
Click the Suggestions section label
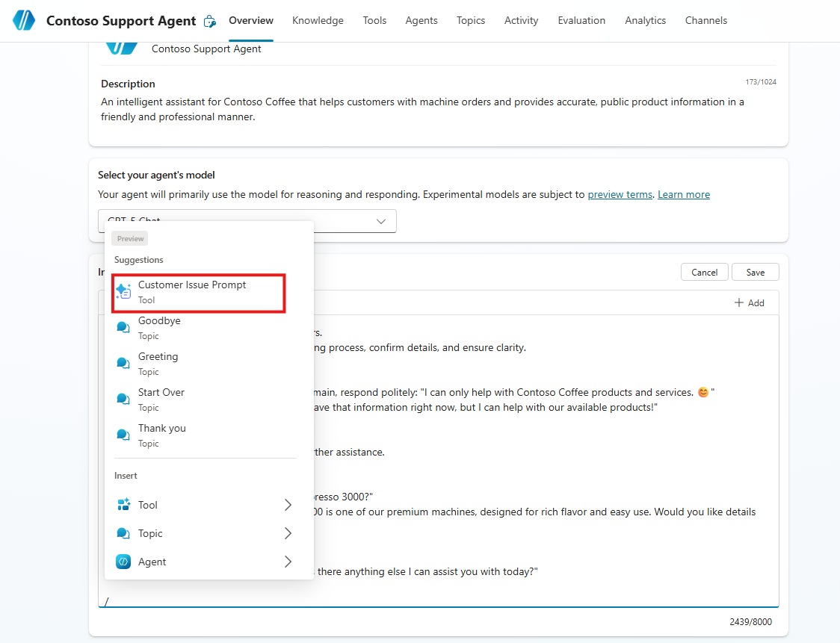(x=138, y=260)
